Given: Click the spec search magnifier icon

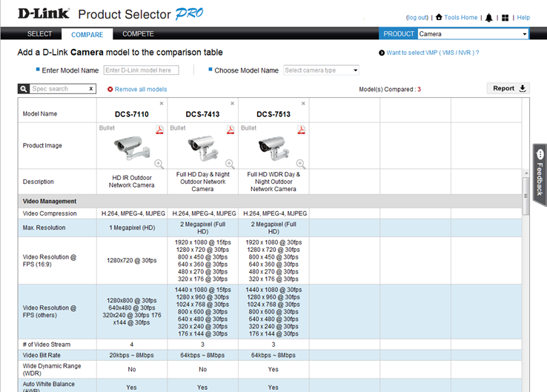Looking at the screenshot, I should (x=24, y=89).
